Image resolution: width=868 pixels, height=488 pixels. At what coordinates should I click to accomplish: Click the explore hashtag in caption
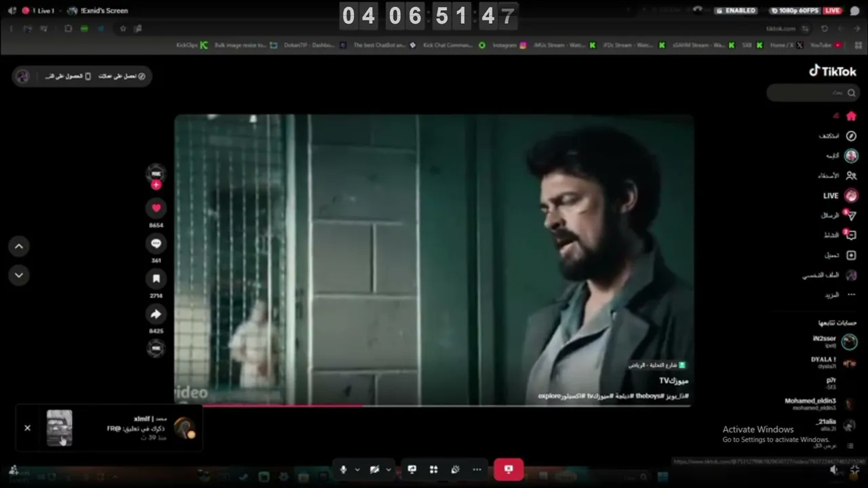550,396
